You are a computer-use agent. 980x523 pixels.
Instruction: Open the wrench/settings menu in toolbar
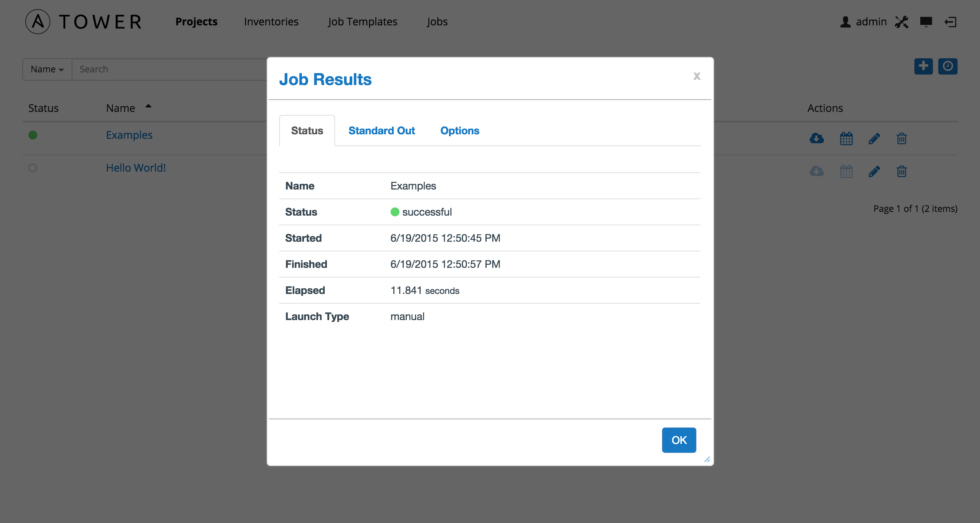pyautogui.click(x=902, y=21)
